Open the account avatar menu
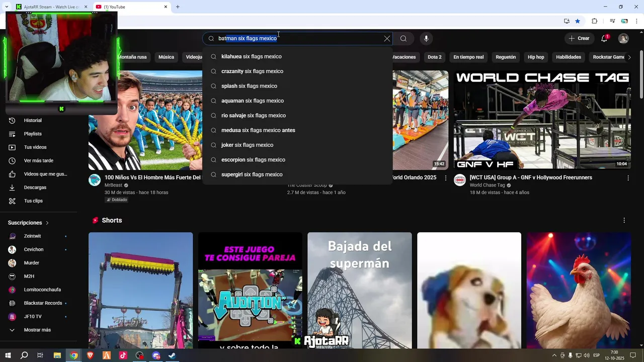The image size is (644, 362). 623,39
